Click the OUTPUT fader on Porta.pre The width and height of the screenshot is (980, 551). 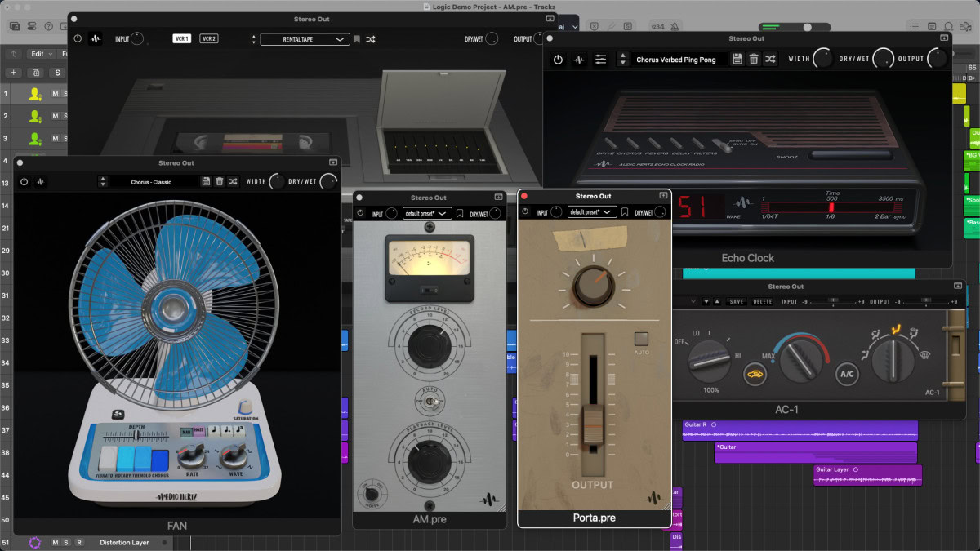pyautogui.click(x=593, y=425)
